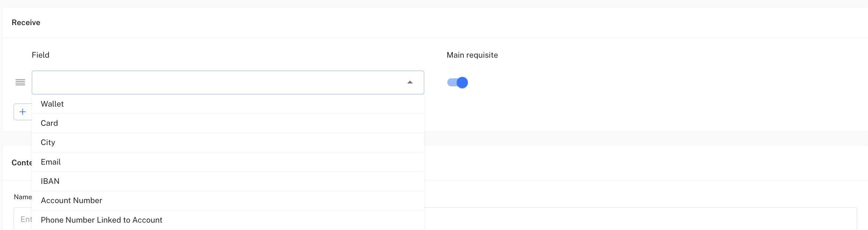The height and width of the screenshot is (230, 868).
Task: Disable the Main requisite switch
Action: pyautogui.click(x=457, y=82)
